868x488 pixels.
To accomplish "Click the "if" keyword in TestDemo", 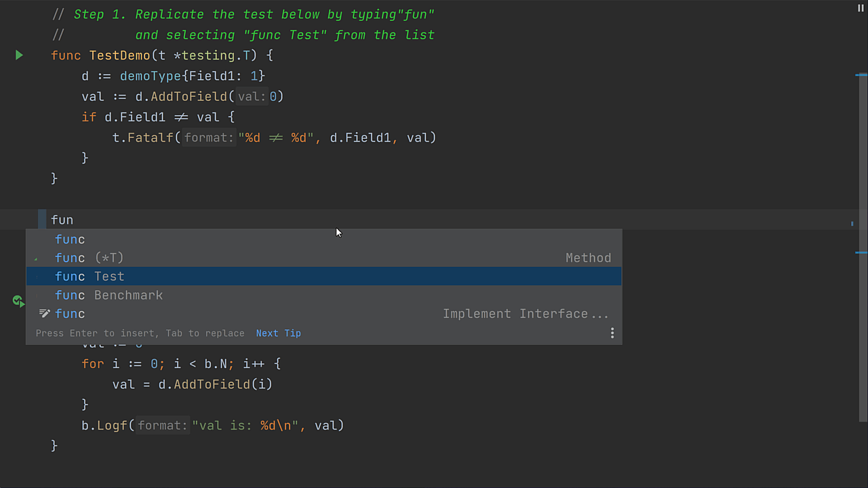I will point(89,117).
